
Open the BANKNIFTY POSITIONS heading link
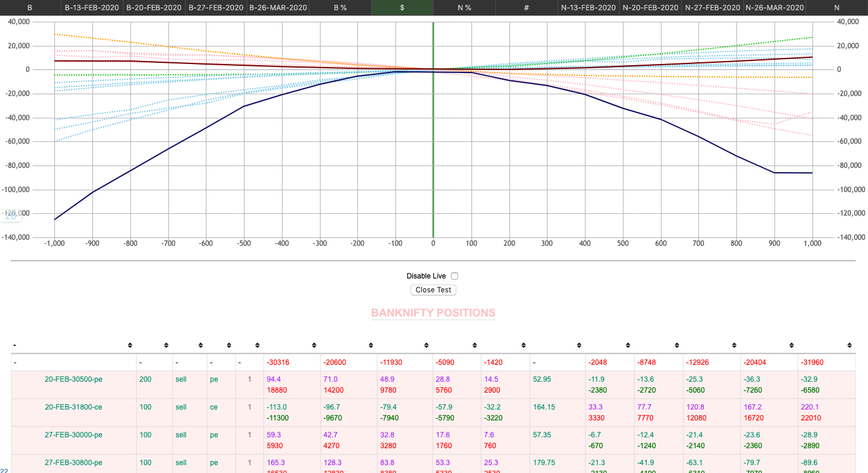tap(433, 313)
